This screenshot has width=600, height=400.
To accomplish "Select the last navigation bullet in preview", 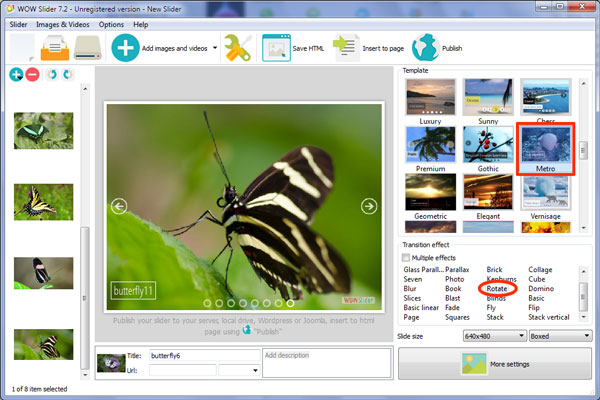I will (x=290, y=304).
